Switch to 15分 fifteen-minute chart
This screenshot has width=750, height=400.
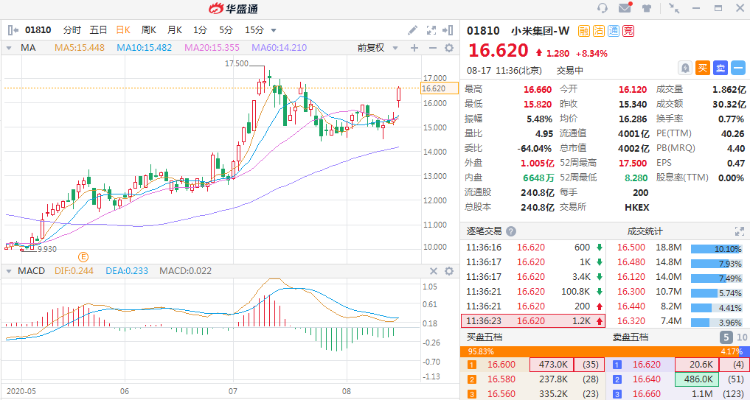tap(254, 30)
